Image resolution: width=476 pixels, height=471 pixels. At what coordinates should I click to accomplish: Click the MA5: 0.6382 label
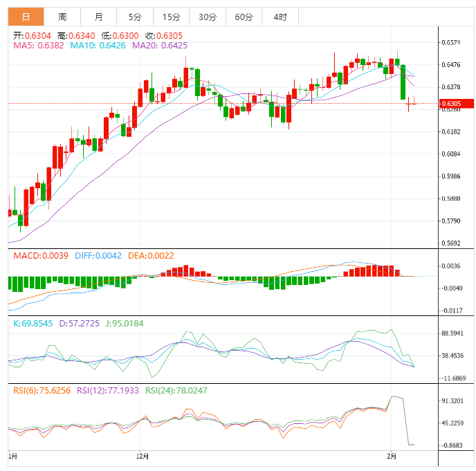39,46
